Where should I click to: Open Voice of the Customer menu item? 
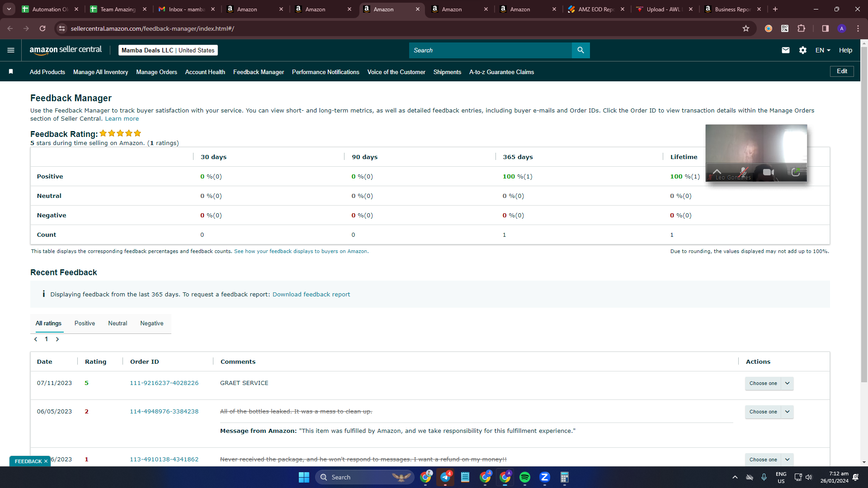[396, 72]
